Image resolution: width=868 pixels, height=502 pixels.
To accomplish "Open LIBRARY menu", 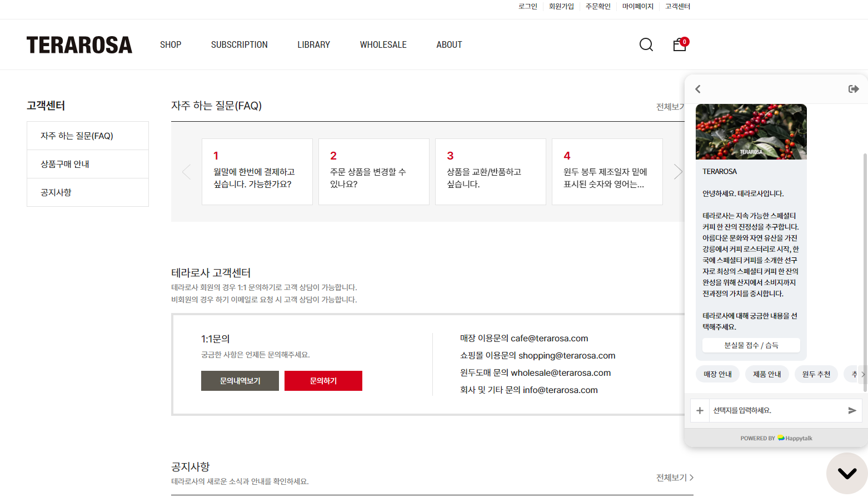I will click(x=313, y=44).
